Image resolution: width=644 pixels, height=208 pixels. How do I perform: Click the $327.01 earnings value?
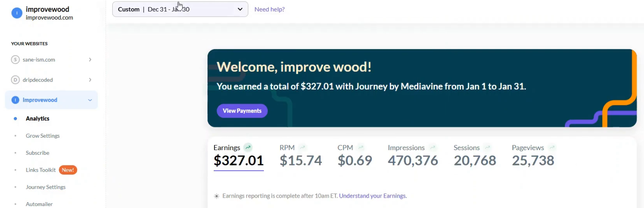point(239,160)
